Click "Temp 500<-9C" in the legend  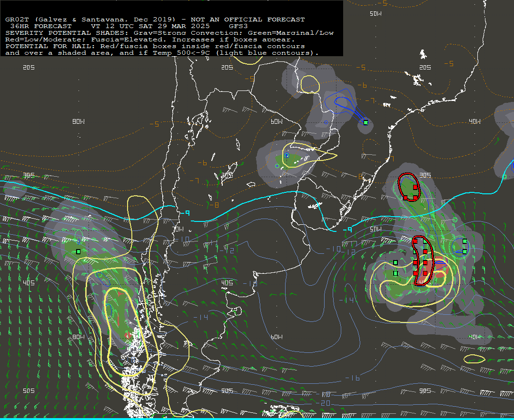click(181, 53)
